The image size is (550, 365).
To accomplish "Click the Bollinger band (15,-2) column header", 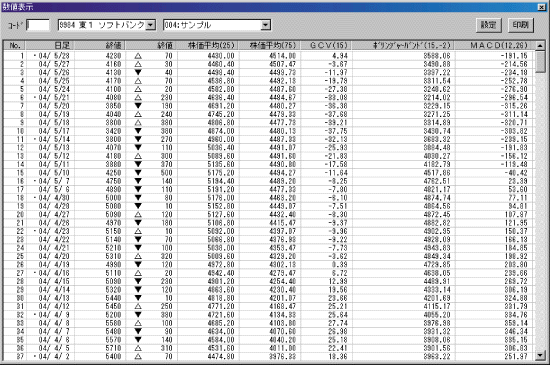I will point(403,46).
